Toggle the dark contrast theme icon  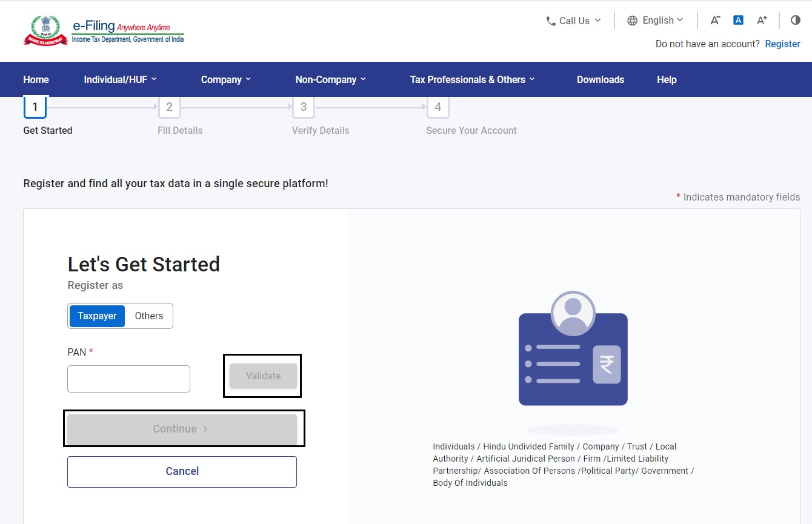coord(795,20)
